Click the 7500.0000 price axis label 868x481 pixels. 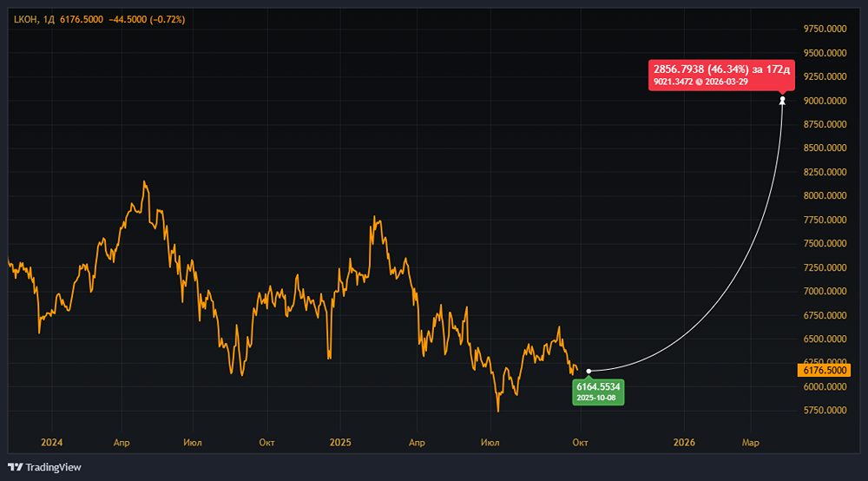[x=825, y=244]
